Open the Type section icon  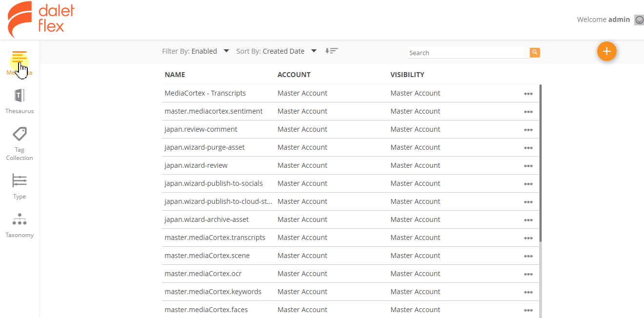(20, 180)
